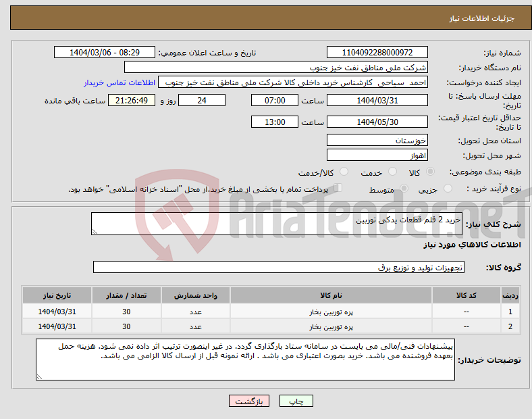Toggle the اسناد خزانه اسلامی payment checkbox
This screenshot has width=532, height=419.
tap(338, 188)
